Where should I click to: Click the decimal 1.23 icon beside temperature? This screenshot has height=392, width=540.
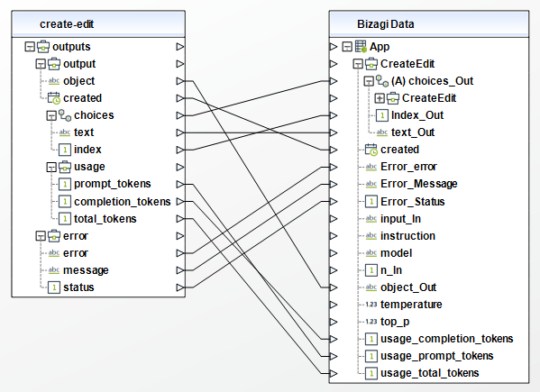(371, 305)
